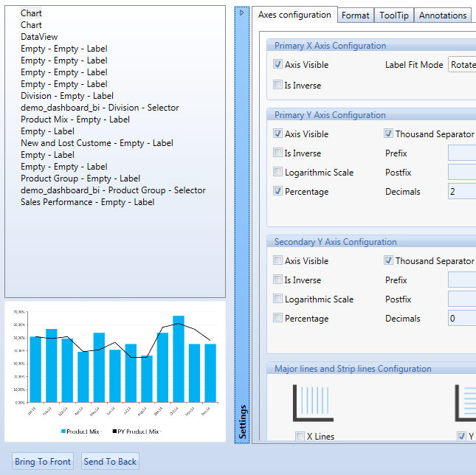Select Product Mix - Empty - Label item
This screenshot has width=476, height=475.
75,119
